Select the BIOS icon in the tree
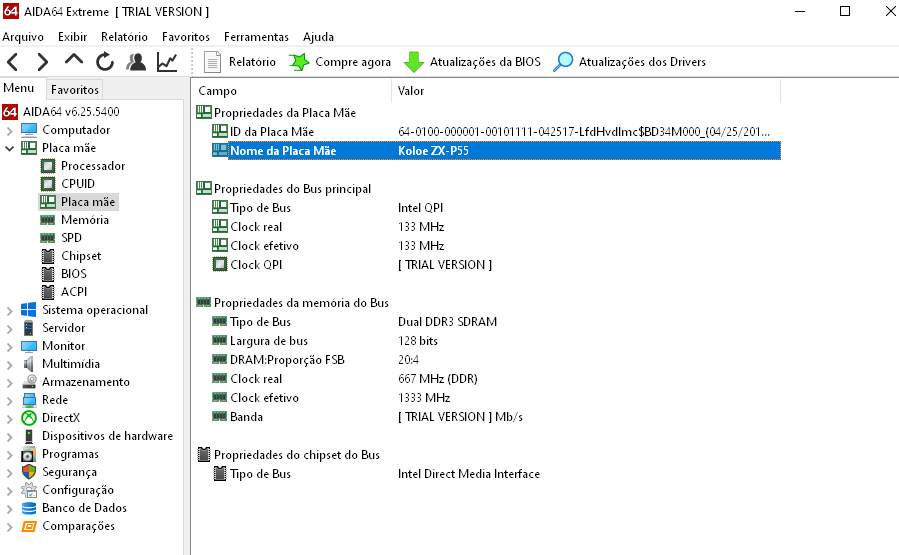Image resolution: width=899 pixels, height=555 pixels. [x=48, y=274]
